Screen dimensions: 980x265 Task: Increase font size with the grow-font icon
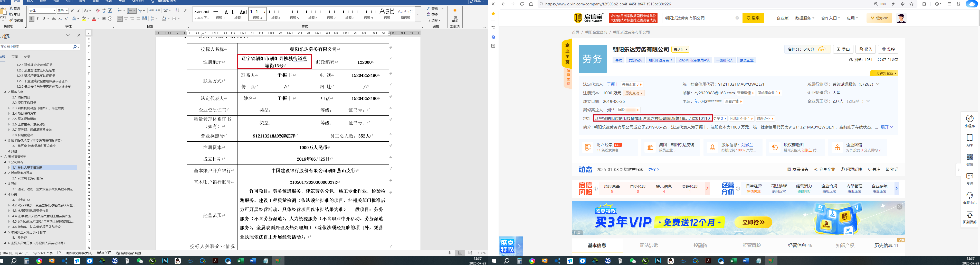[72, 11]
